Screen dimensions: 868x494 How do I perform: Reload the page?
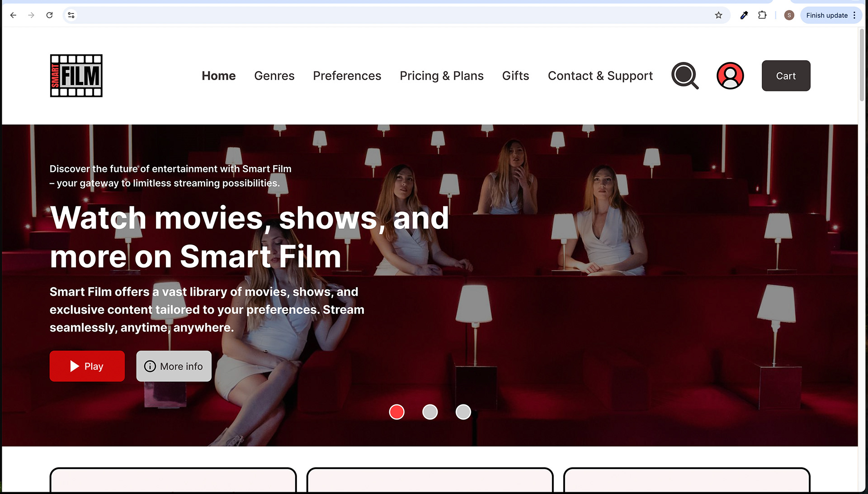pyautogui.click(x=49, y=15)
